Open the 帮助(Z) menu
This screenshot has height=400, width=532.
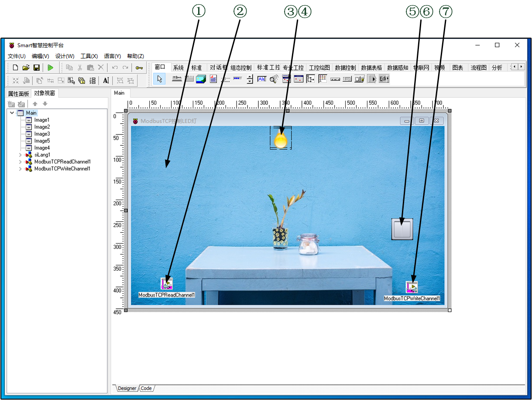coord(136,56)
